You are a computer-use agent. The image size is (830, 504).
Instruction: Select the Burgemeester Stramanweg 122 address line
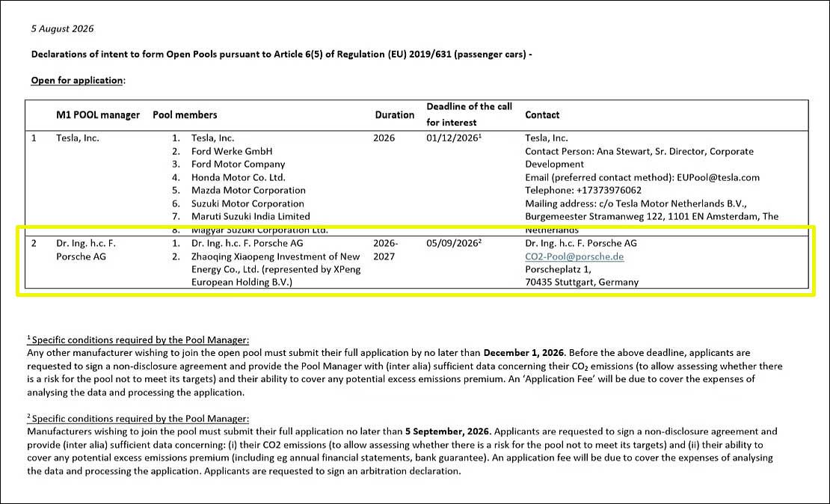(x=651, y=216)
